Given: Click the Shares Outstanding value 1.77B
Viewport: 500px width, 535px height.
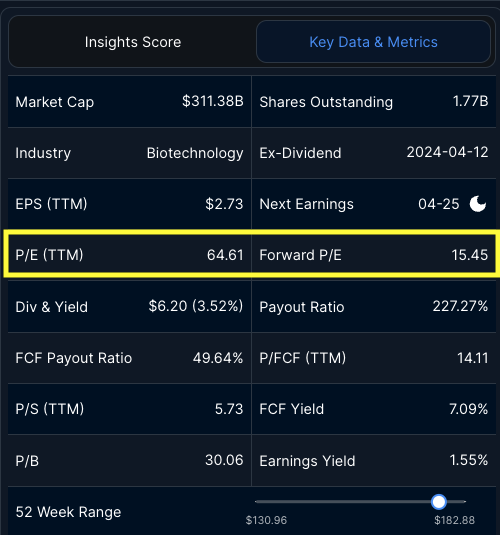Looking at the screenshot, I should (470, 101).
